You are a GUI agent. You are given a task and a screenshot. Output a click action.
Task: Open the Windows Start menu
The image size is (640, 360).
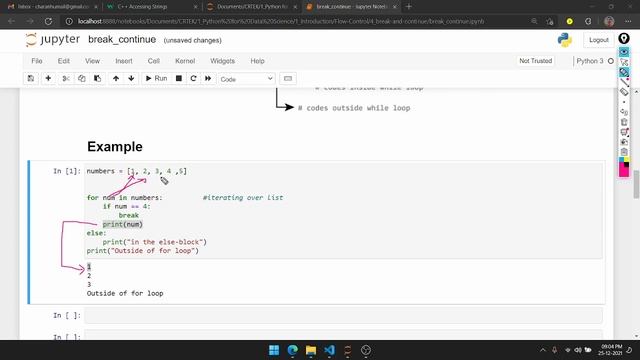click(x=274, y=350)
